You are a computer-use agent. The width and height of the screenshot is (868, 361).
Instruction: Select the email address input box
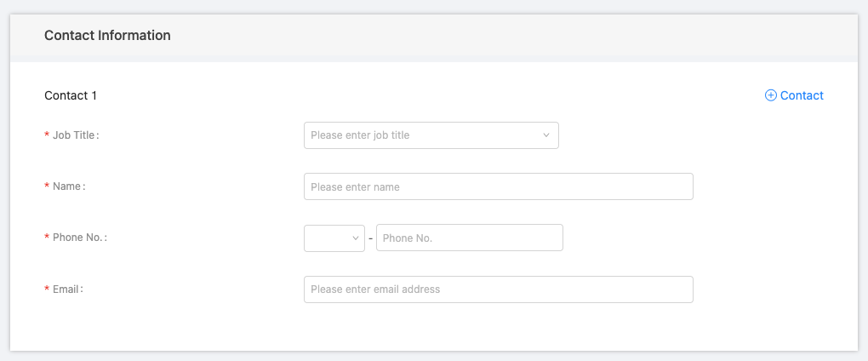(x=498, y=289)
